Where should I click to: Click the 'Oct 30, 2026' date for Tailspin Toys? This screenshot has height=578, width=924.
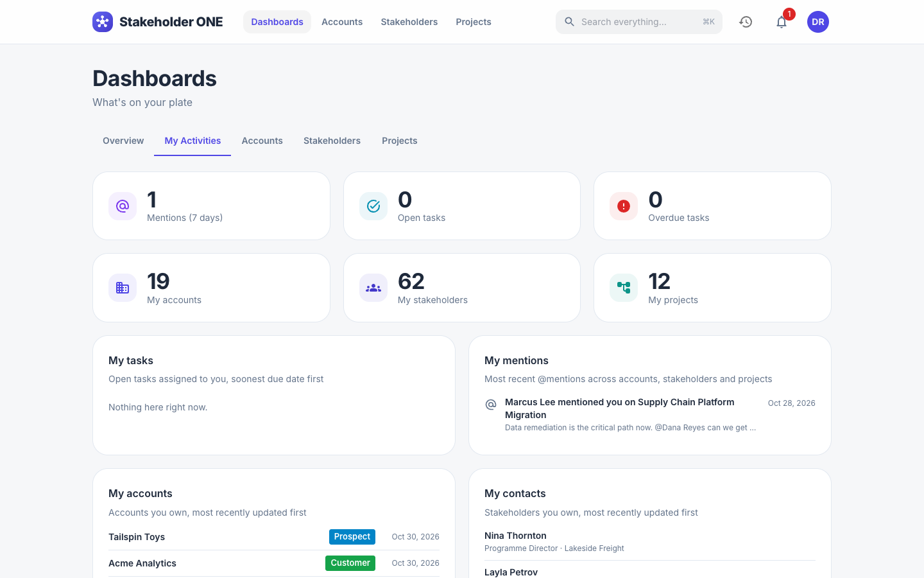coord(416,537)
